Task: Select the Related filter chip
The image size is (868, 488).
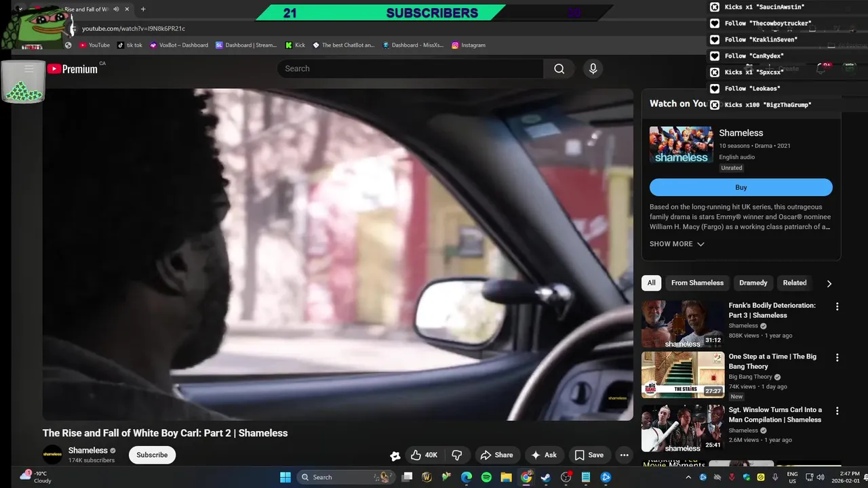Action: click(x=795, y=283)
